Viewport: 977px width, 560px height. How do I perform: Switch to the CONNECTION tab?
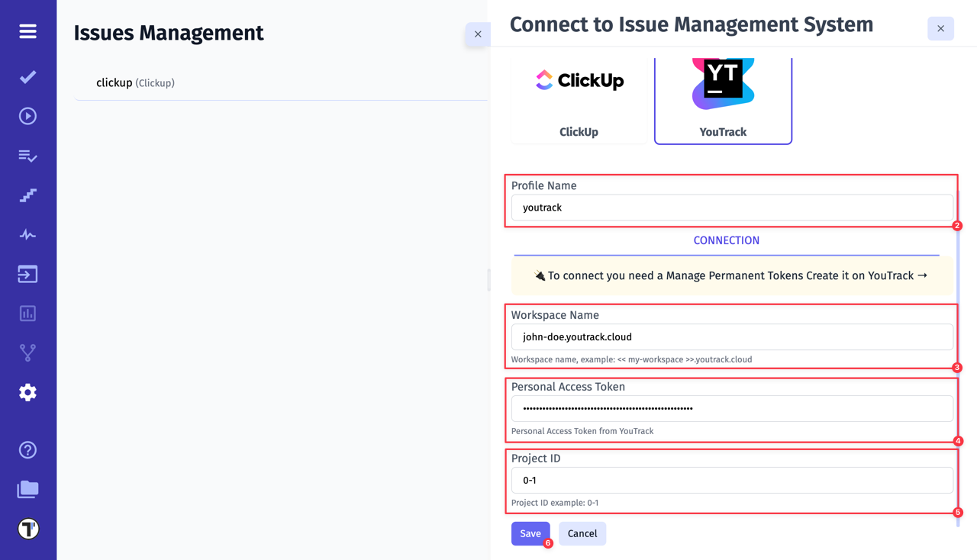[726, 240]
